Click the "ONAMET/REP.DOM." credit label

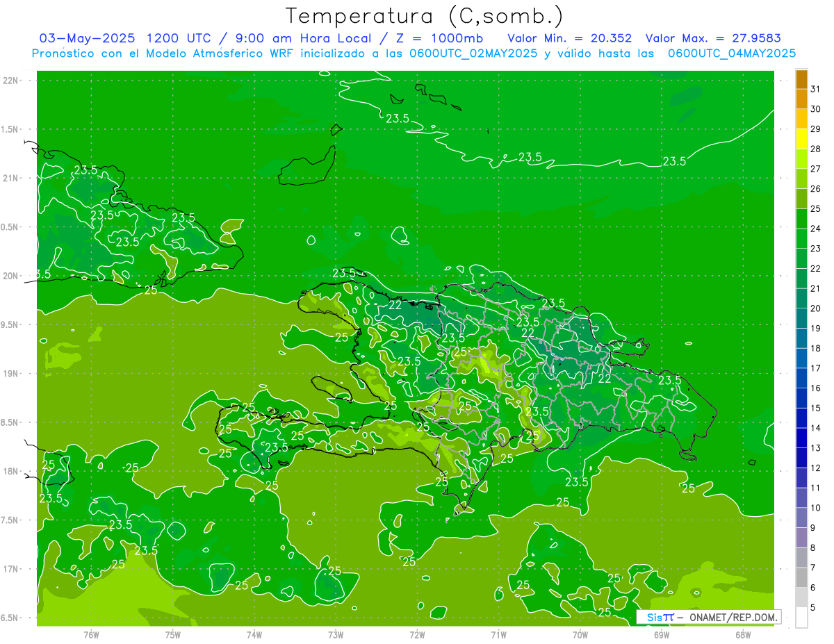coord(733,617)
